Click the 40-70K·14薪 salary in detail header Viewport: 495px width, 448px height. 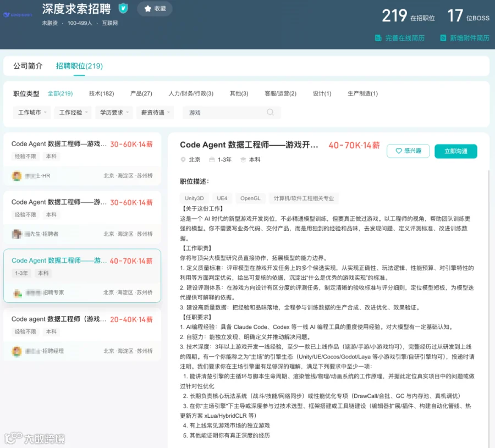point(354,145)
